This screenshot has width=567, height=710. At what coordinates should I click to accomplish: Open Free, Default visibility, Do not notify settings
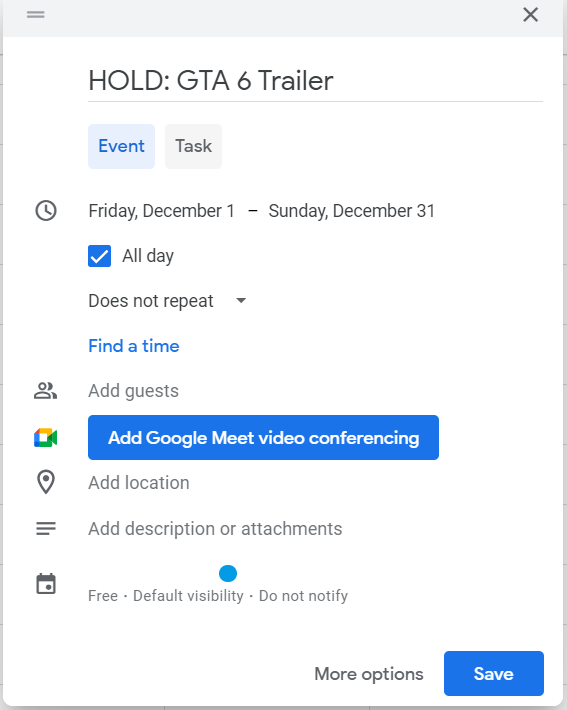tap(218, 596)
